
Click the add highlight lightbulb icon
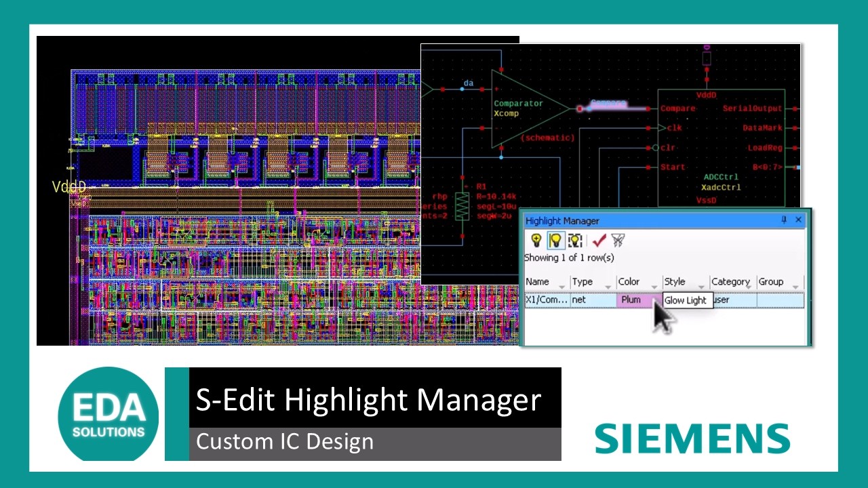pyautogui.click(x=536, y=240)
